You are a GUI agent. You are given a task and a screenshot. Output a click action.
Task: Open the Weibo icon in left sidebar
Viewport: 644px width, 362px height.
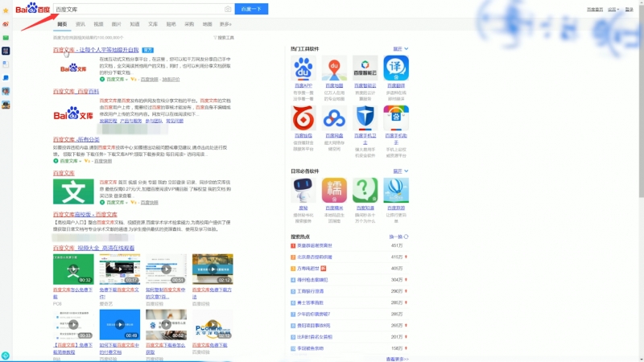6,24
